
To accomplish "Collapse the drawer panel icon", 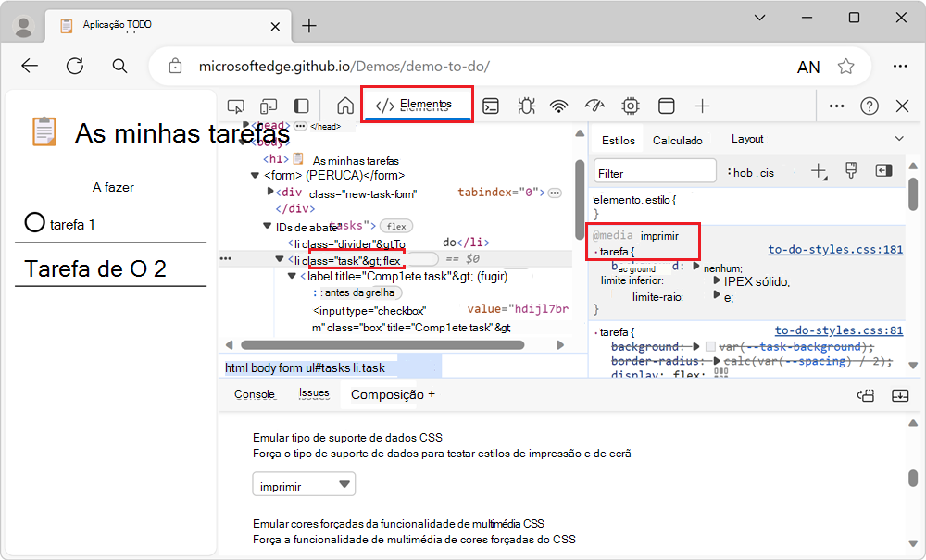I will click(x=900, y=395).
